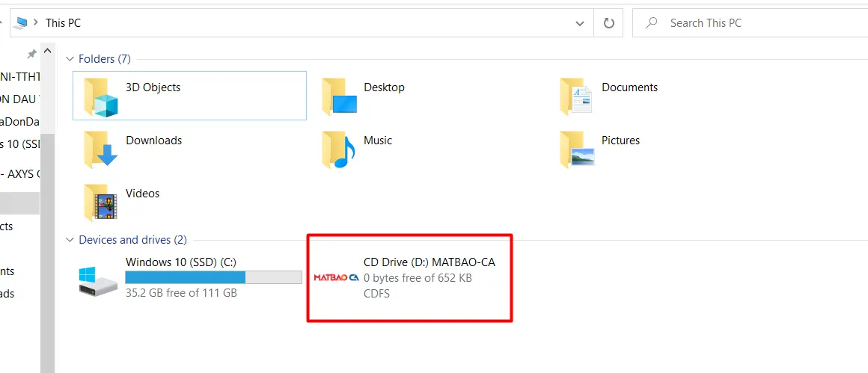Viewport: 868px width, 373px height.
Task: Open the Downloads folder icon
Action: [100, 149]
